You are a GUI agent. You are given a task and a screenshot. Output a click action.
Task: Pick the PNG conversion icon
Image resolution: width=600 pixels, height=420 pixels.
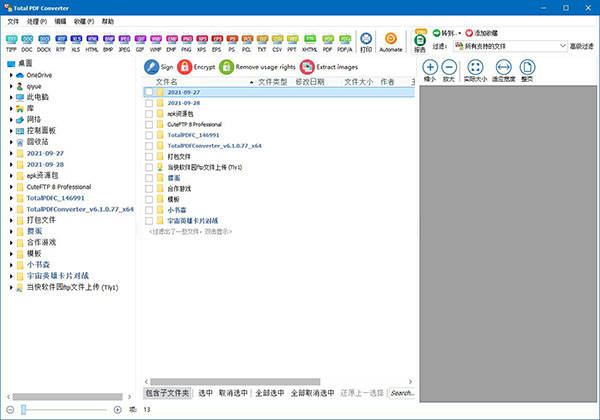(187, 42)
